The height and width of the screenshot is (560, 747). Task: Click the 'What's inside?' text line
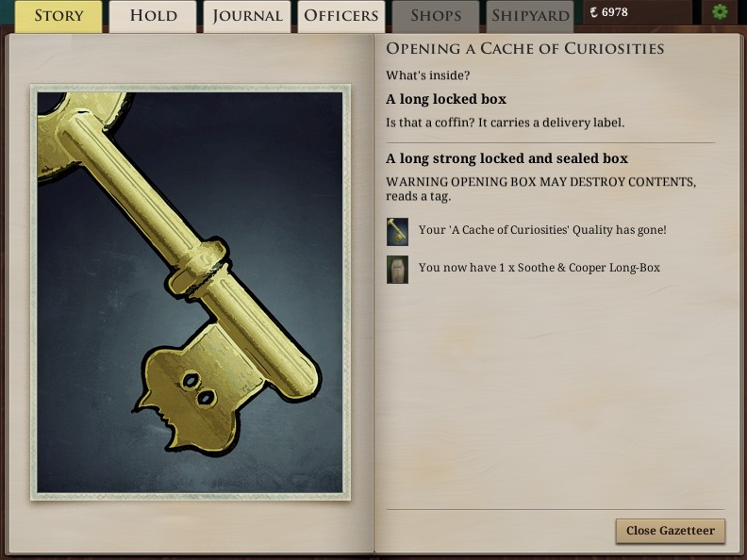(x=428, y=75)
